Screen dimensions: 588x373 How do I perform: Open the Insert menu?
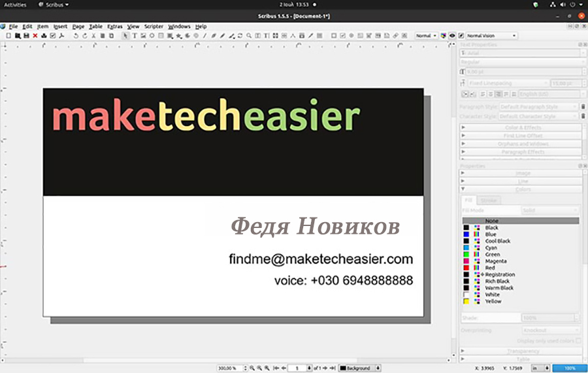pos(61,27)
